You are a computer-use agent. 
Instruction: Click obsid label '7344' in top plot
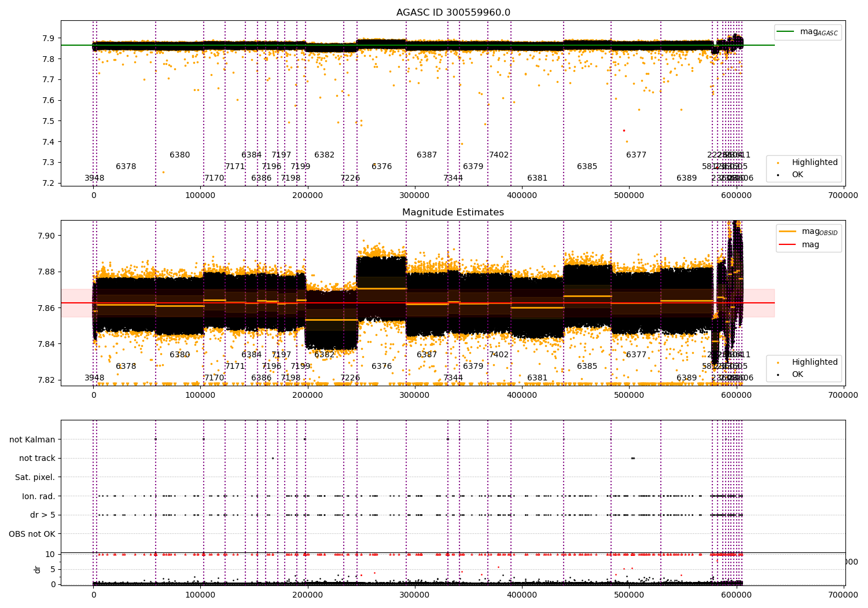point(453,178)
